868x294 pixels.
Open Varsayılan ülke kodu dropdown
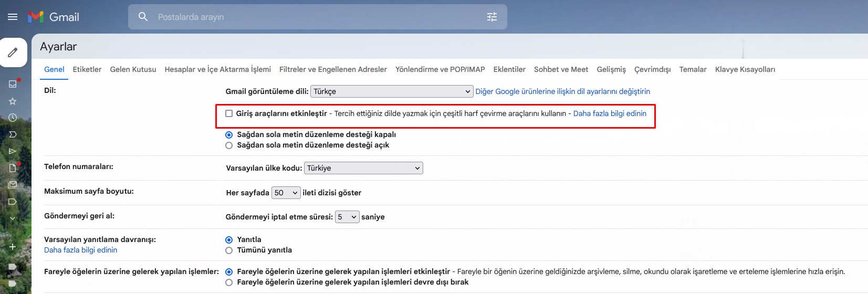point(363,168)
